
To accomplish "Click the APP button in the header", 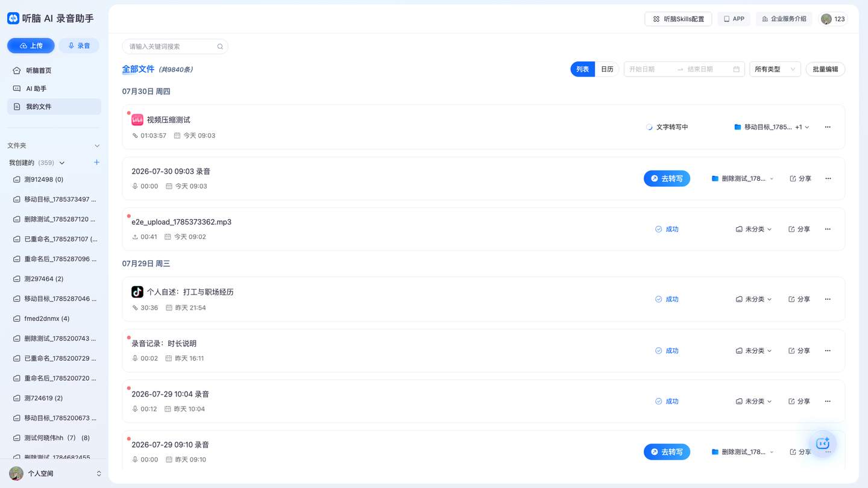I will point(734,19).
